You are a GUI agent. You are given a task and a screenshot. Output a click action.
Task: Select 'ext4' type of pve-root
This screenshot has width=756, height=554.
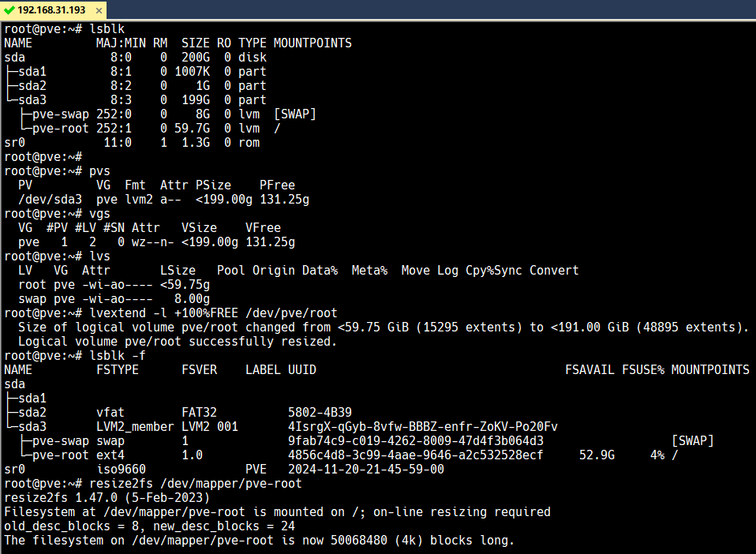click(x=110, y=455)
